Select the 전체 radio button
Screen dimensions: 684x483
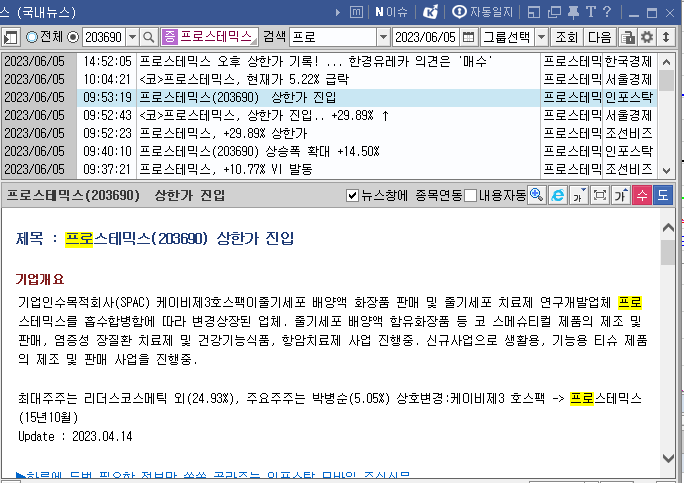[32, 37]
